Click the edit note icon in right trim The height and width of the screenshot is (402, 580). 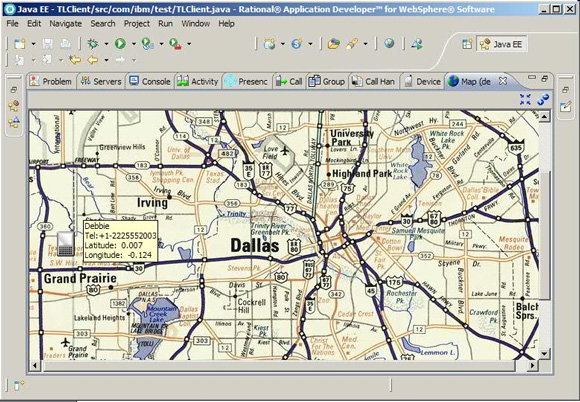[x=566, y=107]
